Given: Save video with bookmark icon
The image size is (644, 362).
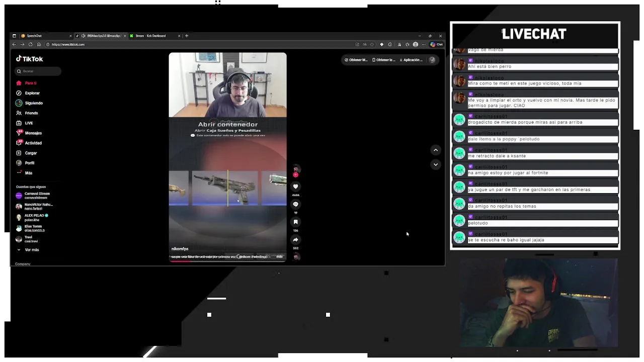Looking at the screenshot, I should 296,222.
